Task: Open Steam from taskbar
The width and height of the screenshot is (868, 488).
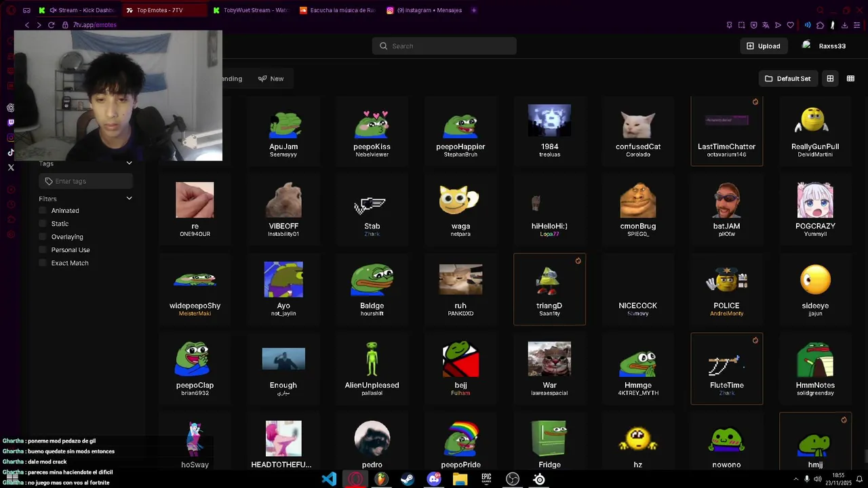Action: (x=408, y=479)
